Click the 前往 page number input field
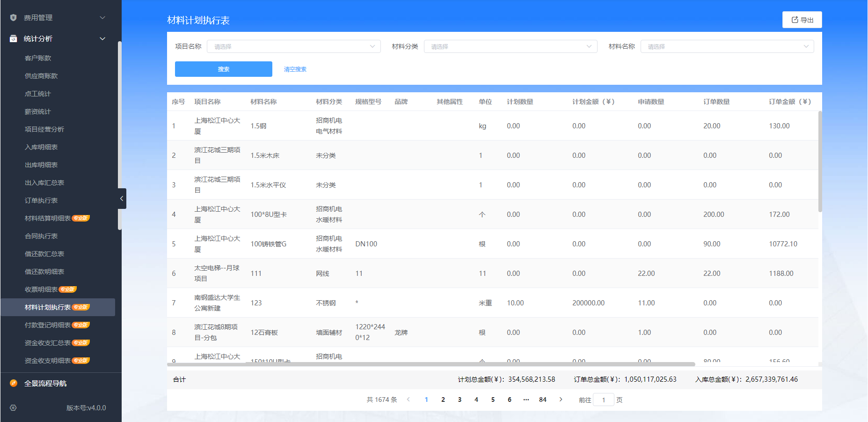This screenshot has height=422, width=868. [604, 400]
